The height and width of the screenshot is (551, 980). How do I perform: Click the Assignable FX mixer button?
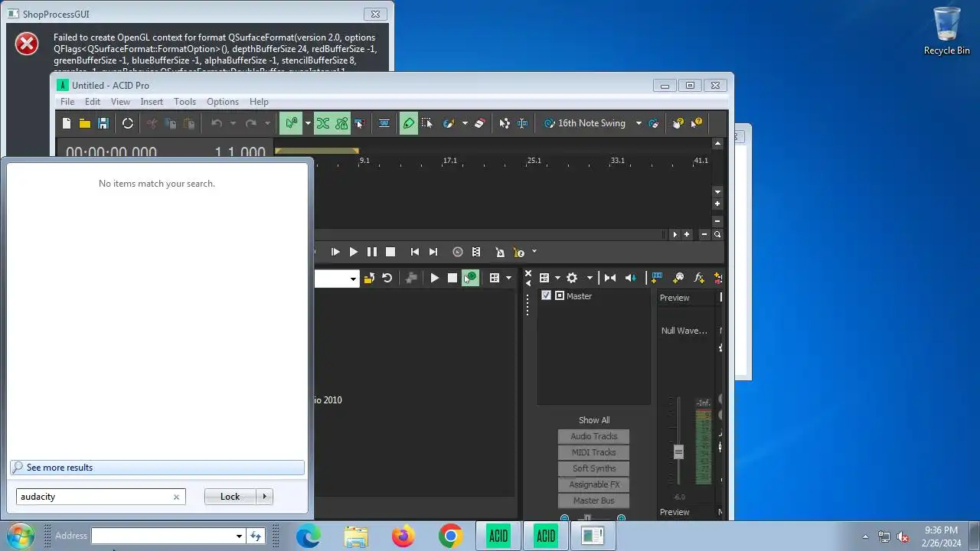pos(593,484)
